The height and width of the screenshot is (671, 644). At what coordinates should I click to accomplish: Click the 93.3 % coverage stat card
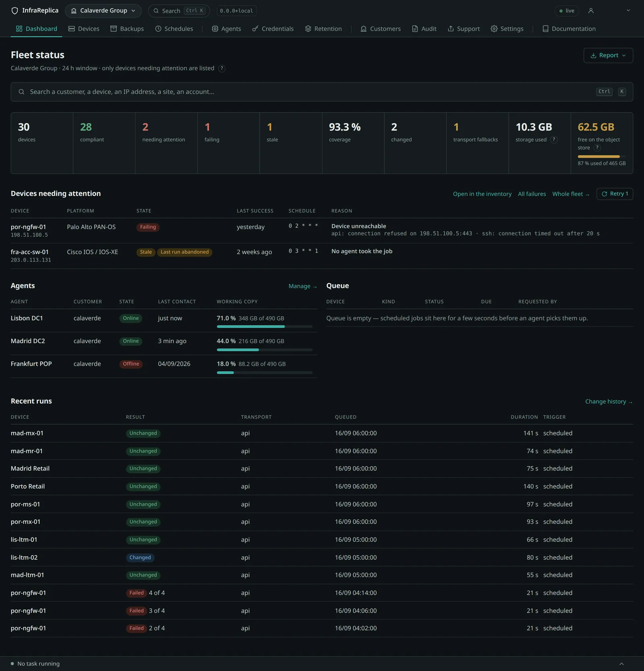[x=353, y=143]
